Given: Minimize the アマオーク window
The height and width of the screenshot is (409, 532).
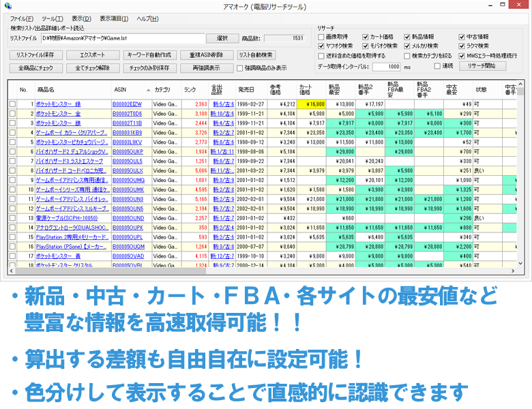Looking at the screenshot, I should 490,5.
